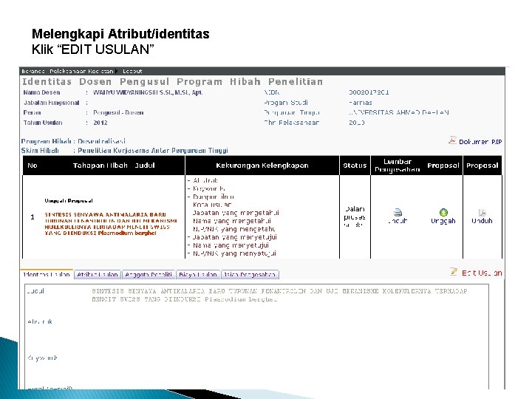532x399 pixels.
Task: Click the Program Hibah 'Desentralisasi' text
Action: [101, 141]
